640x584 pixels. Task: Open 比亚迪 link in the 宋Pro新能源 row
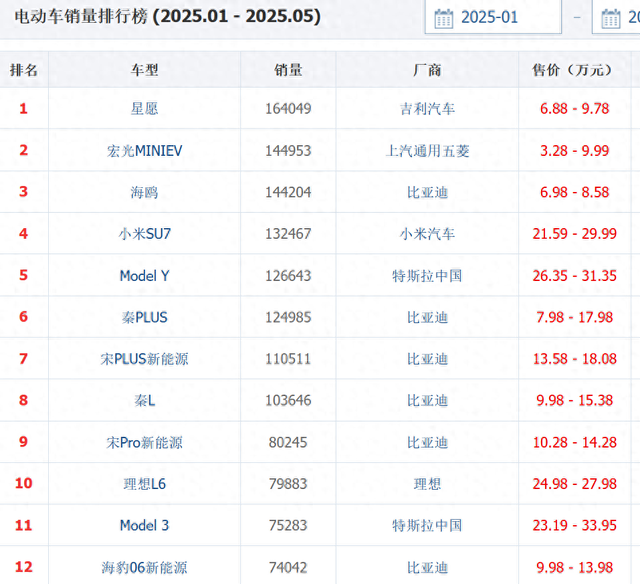pos(427,442)
